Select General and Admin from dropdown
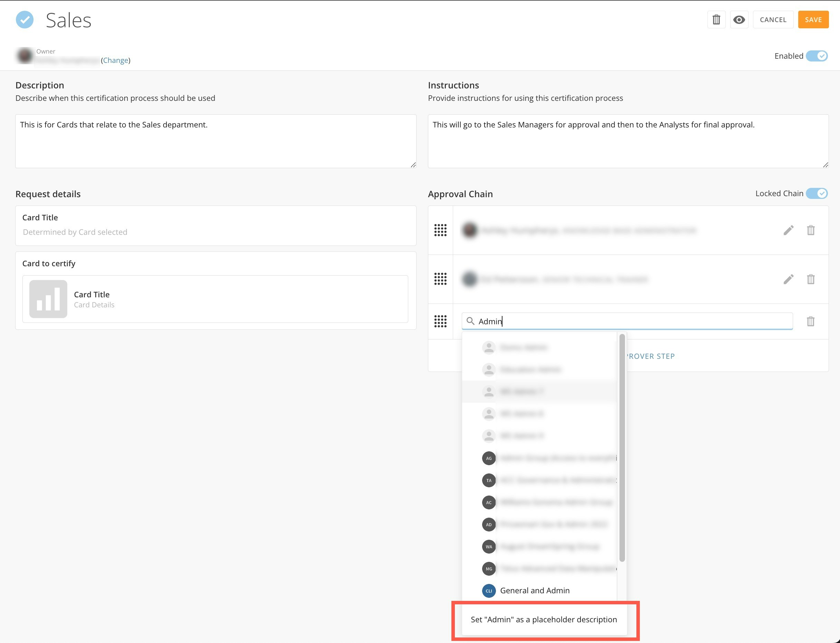This screenshot has height=643, width=840. (534, 590)
